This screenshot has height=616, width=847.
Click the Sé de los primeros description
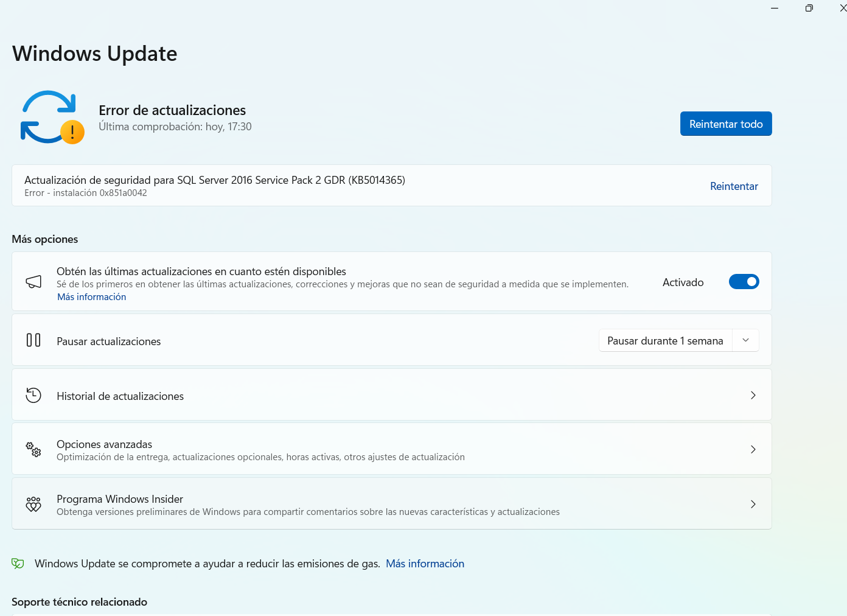(343, 284)
